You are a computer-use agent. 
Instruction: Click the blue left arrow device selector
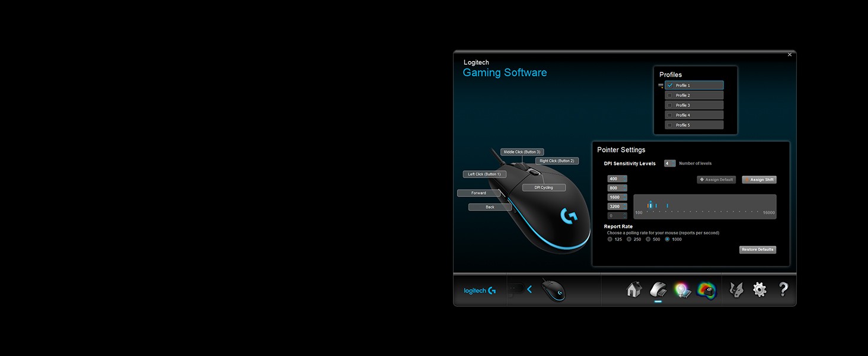click(x=529, y=290)
